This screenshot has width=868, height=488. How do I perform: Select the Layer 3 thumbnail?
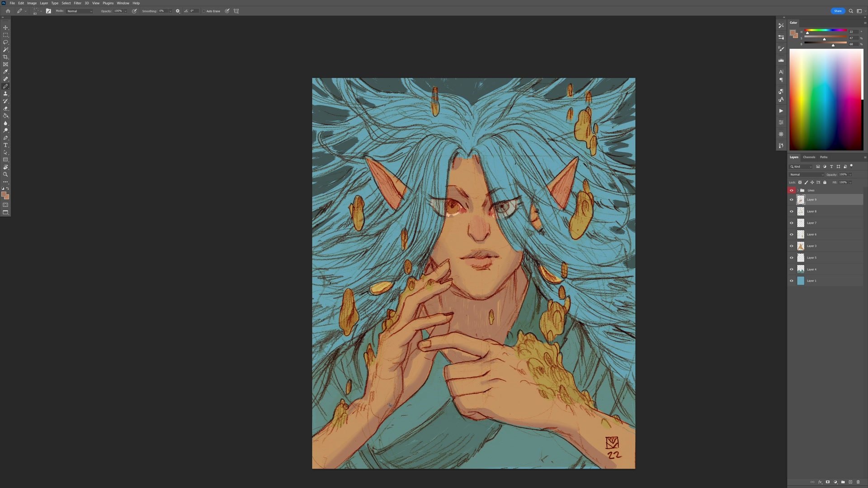[x=801, y=246]
